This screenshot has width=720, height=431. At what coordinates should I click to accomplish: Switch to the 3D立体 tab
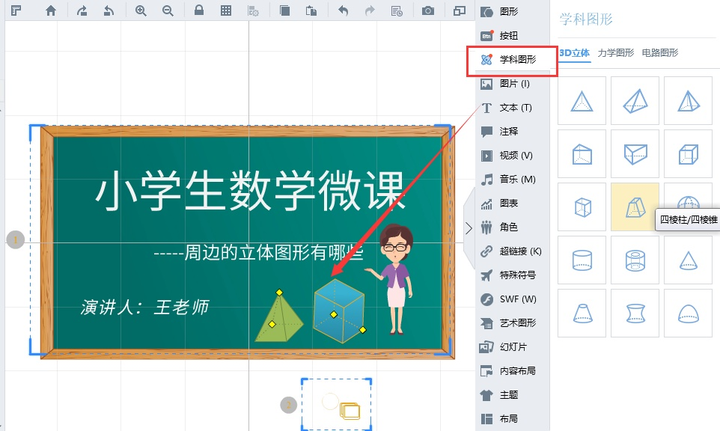click(x=574, y=53)
